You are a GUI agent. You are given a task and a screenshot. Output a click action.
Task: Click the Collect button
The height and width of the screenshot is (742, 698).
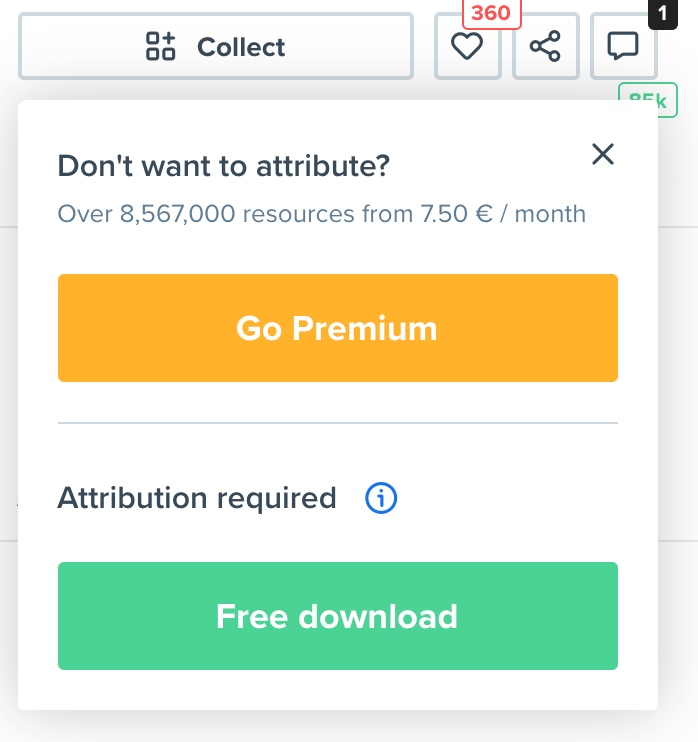click(215, 46)
